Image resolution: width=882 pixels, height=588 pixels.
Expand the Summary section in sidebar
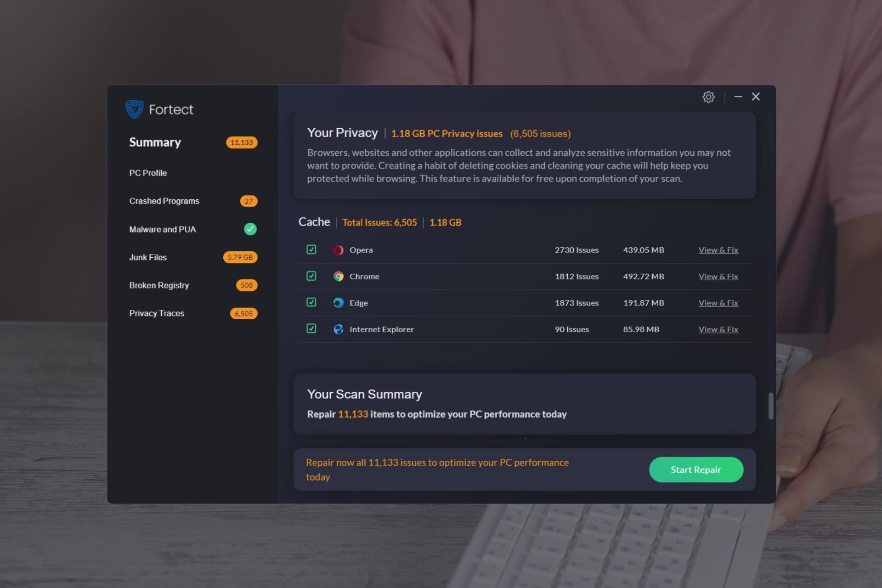[x=155, y=142]
